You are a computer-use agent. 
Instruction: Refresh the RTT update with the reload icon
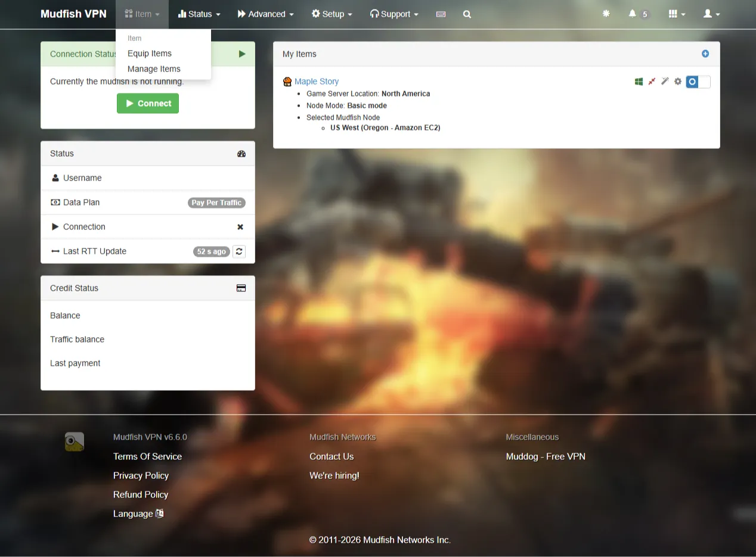239,251
